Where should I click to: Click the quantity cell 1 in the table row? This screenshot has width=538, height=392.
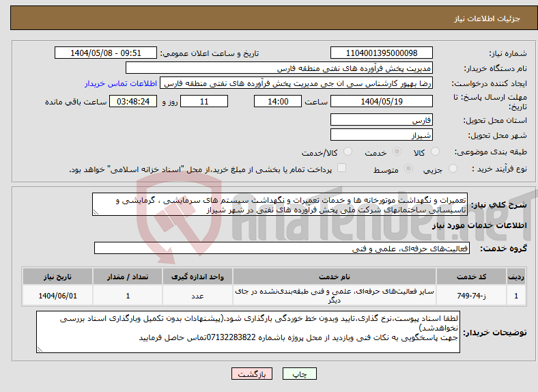tap(128, 296)
